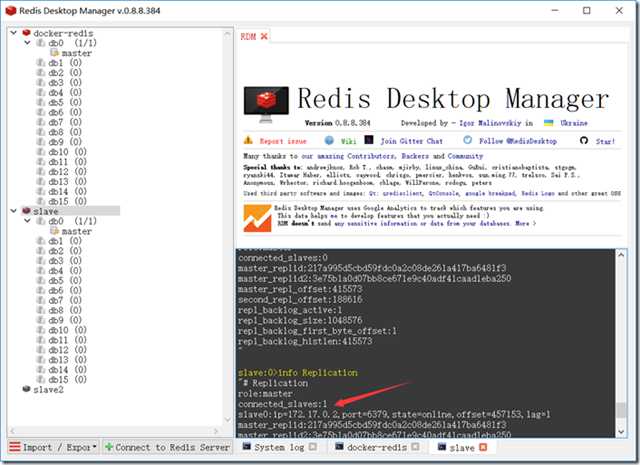Select db12 under docker-redis

click(x=67, y=171)
